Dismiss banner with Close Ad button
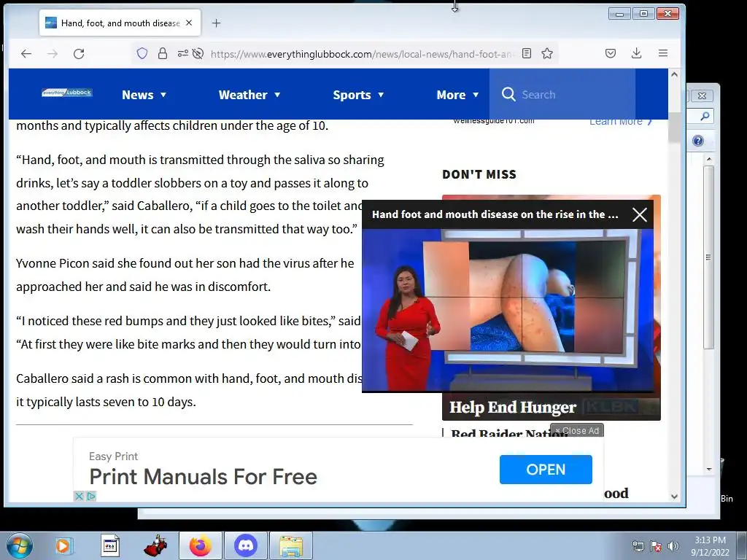747x560 pixels. [577, 430]
